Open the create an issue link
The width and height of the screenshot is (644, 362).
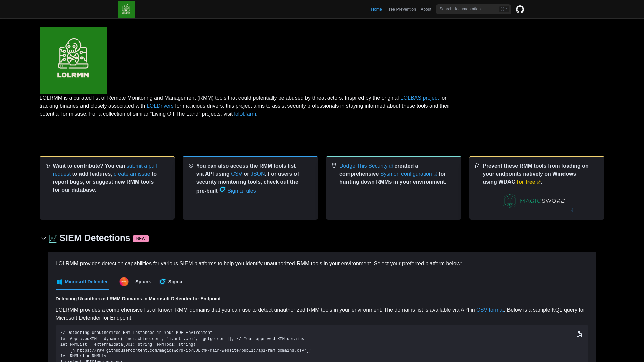(x=132, y=174)
